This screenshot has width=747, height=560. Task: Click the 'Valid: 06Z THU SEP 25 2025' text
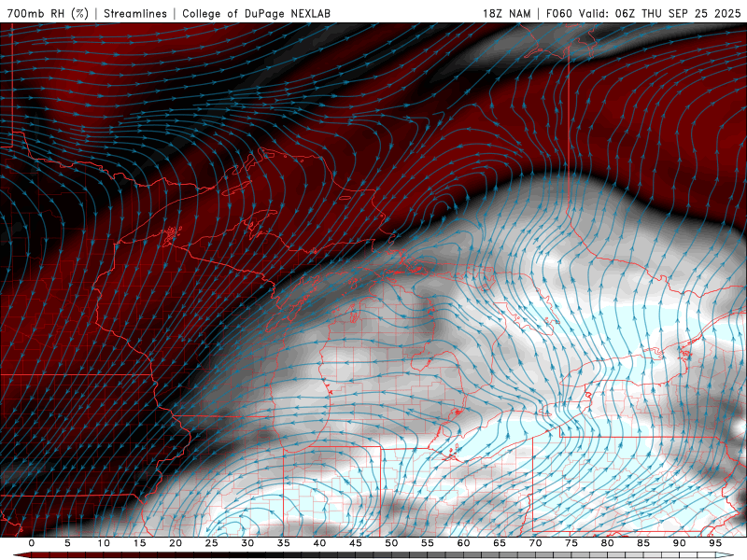pyautogui.click(x=660, y=13)
